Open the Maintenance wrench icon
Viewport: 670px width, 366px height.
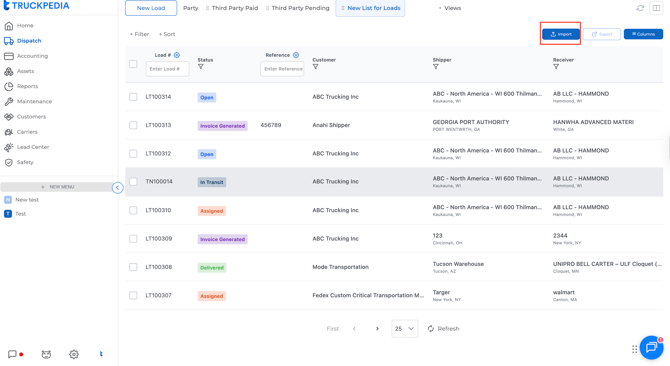[x=9, y=102]
